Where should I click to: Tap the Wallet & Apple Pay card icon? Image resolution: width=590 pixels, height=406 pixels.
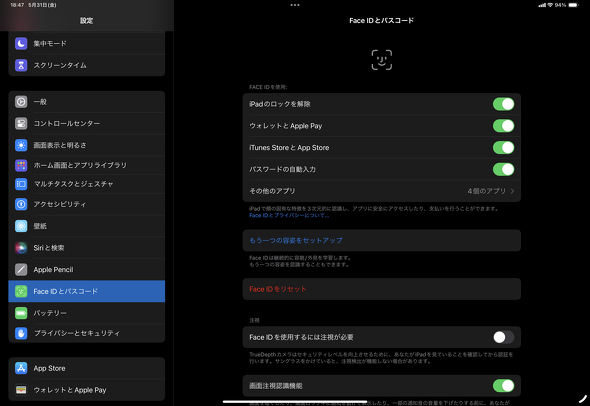pos(21,390)
